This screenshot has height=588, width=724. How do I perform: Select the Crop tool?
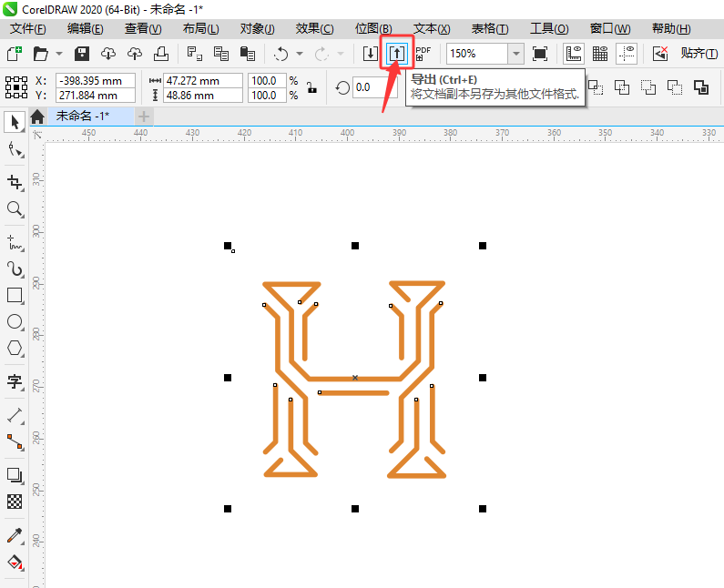[x=15, y=182]
